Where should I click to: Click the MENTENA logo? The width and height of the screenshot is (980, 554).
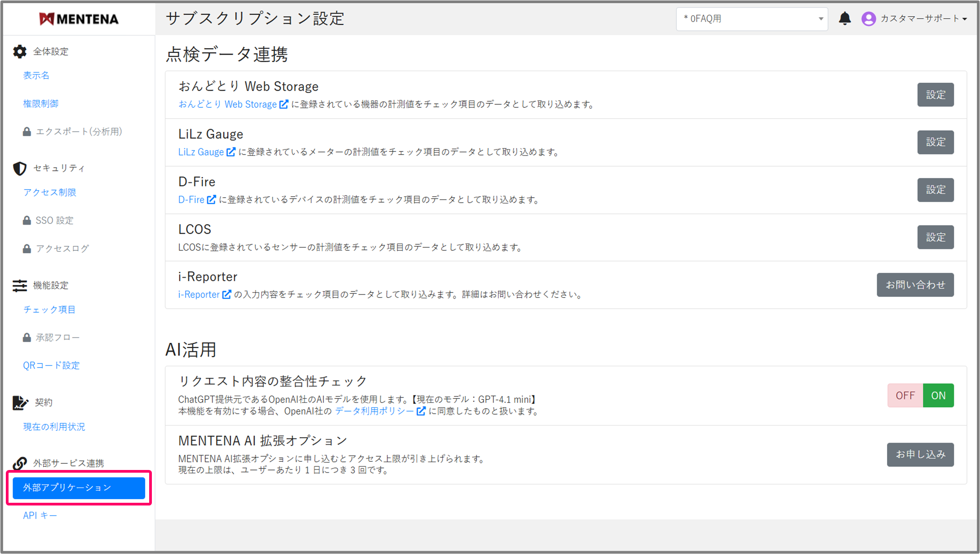(79, 19)
